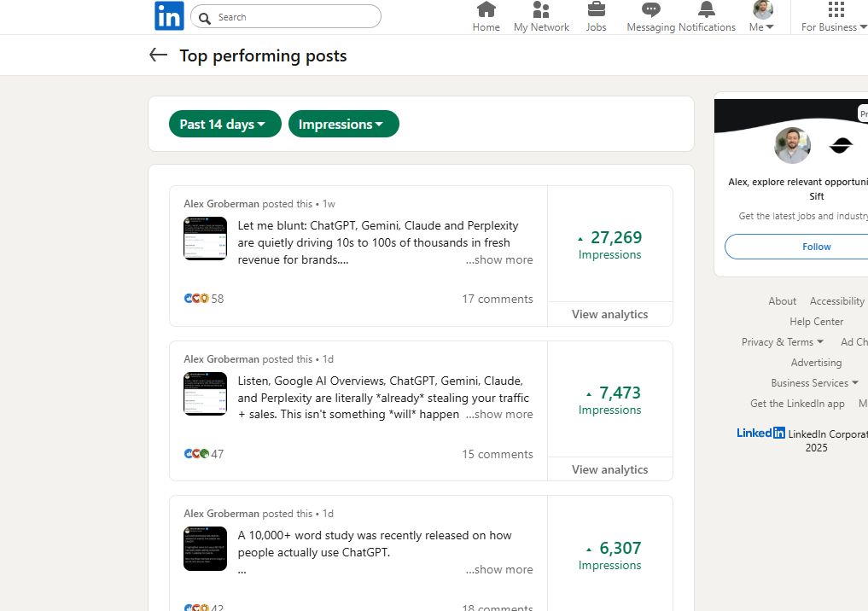Click 'Alex Groberman' on the 1w post
Screen dimensions: 868x611
221,204
